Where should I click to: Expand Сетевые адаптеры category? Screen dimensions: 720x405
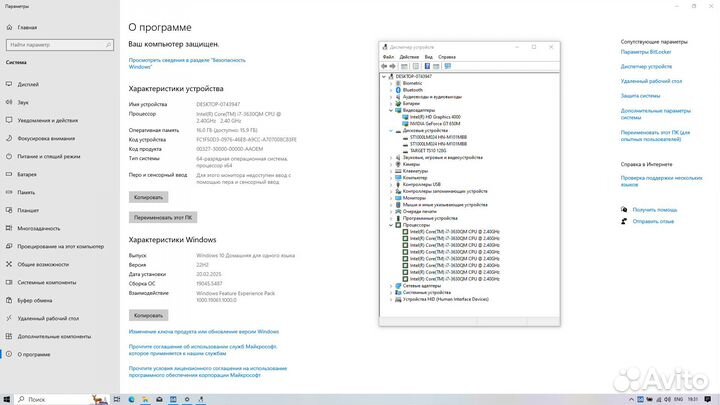(391, 286)
